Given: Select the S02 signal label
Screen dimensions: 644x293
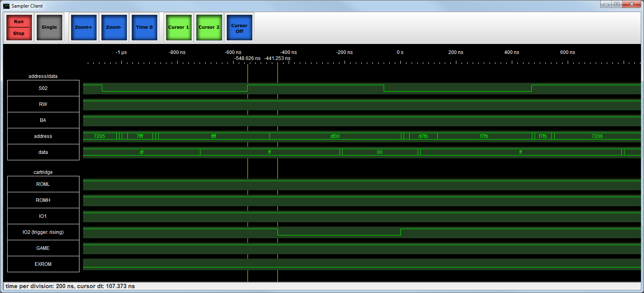Looking at the screenshot, I should [43, 88].
